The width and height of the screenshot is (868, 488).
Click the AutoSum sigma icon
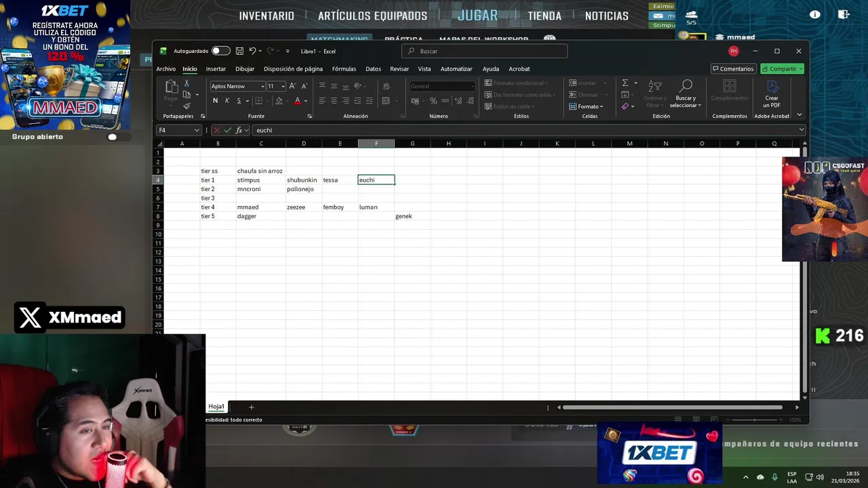coord(625,83)
